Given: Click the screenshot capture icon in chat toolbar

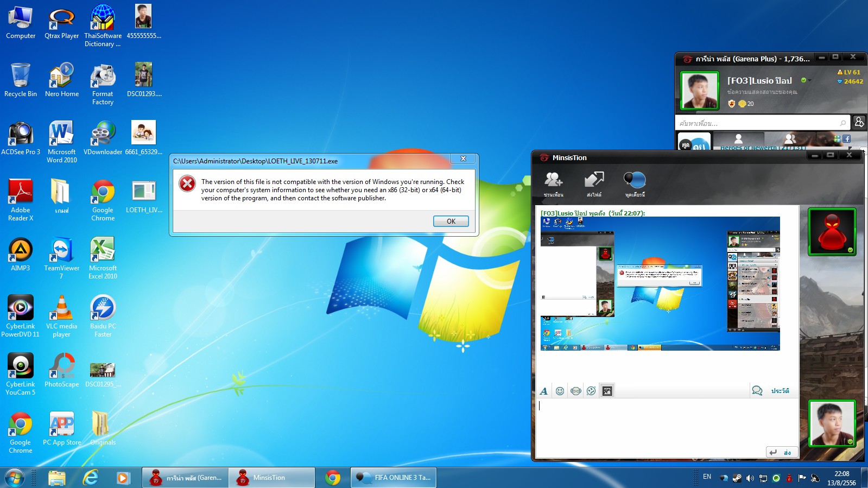Looking at the screenshot, I should tap(607, 391).
